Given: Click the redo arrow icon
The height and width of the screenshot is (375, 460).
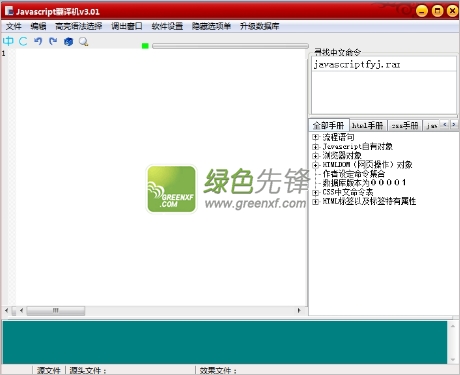Looking at the screenshot, I should point(53,41).
